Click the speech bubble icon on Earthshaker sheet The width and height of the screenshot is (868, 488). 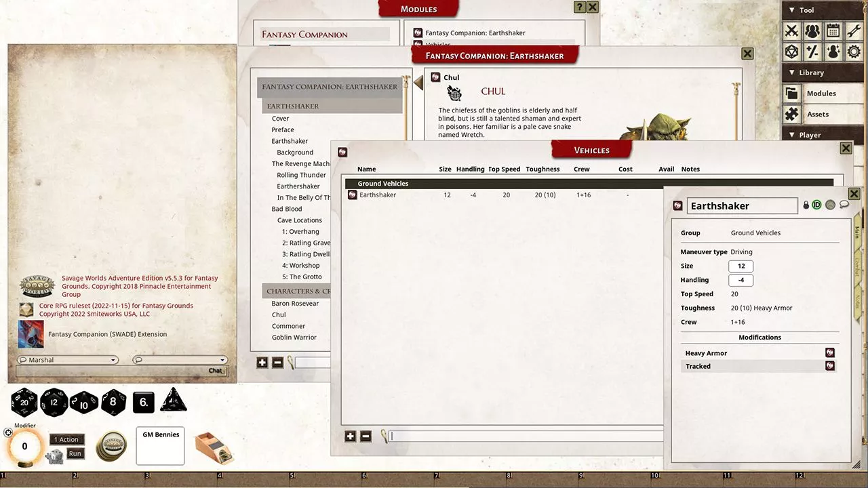tap(844, 205)
